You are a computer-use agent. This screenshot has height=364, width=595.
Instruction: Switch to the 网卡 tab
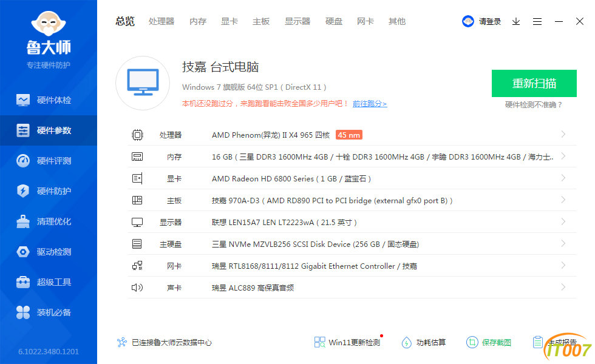[365, 21]
